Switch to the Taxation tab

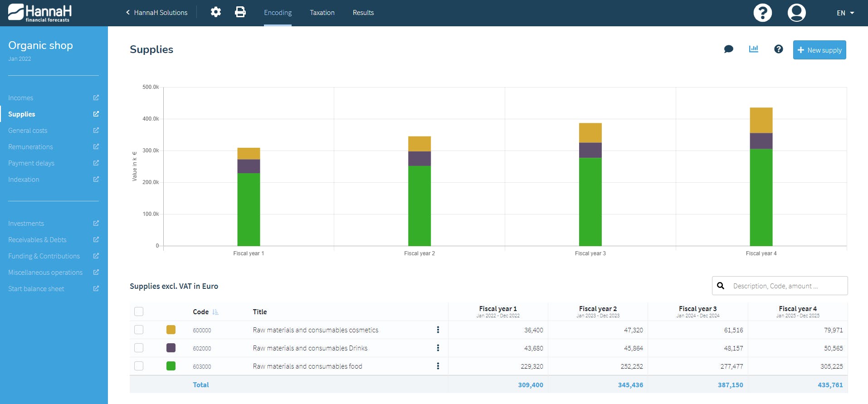tap(322, 13)
